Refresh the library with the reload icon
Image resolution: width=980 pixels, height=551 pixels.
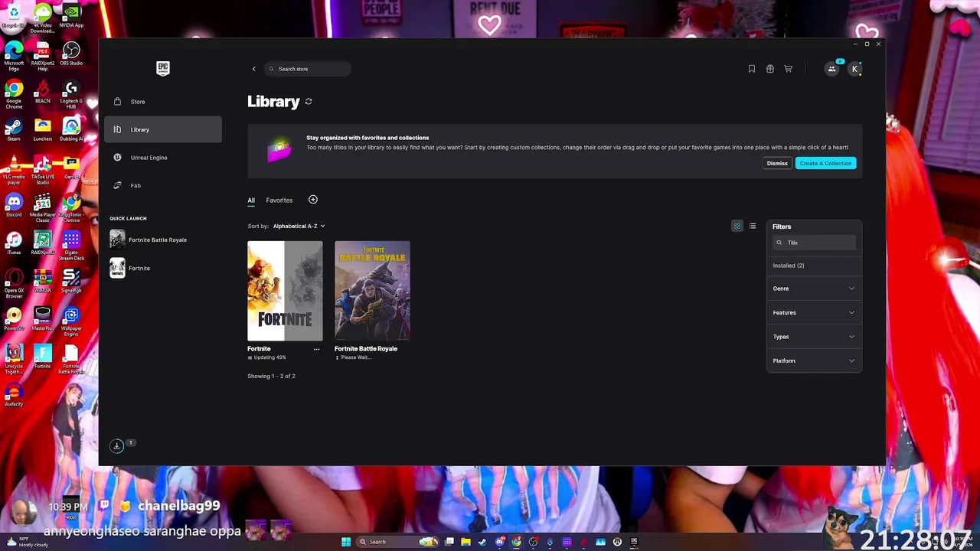(309, 101)
